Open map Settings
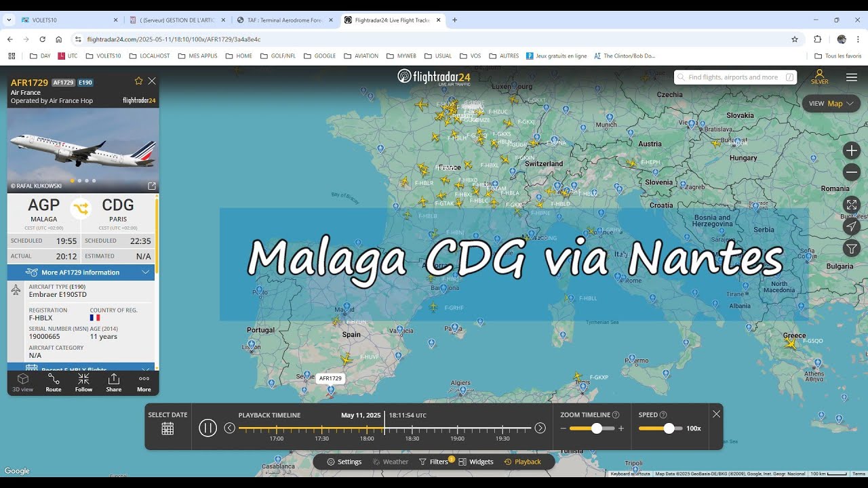This screenshot has width=868, height=488. [344, 462]
